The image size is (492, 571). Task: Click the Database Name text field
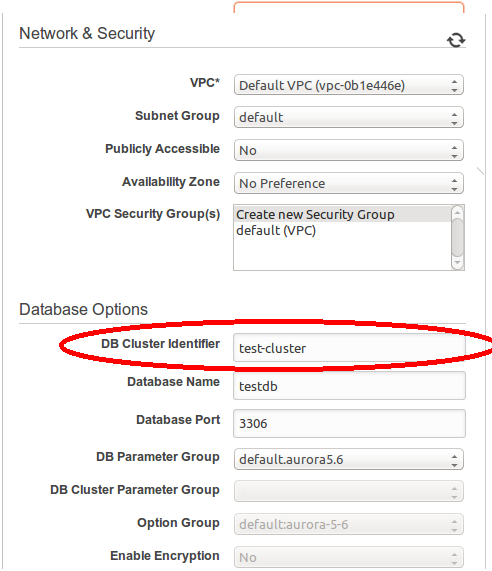349,386
